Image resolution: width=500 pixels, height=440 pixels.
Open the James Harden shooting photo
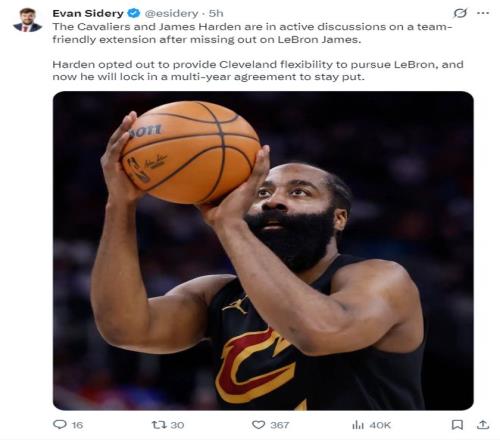coord(263,250)
